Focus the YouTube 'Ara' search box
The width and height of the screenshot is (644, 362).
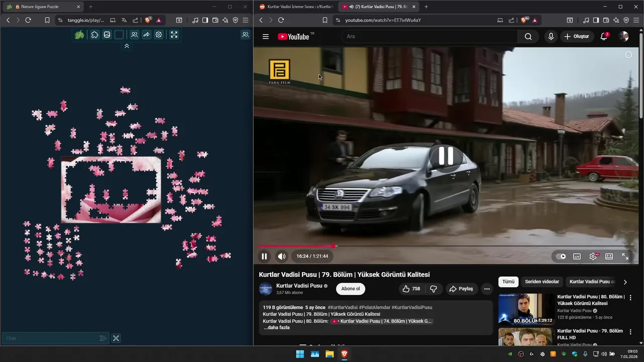(430, 37)
